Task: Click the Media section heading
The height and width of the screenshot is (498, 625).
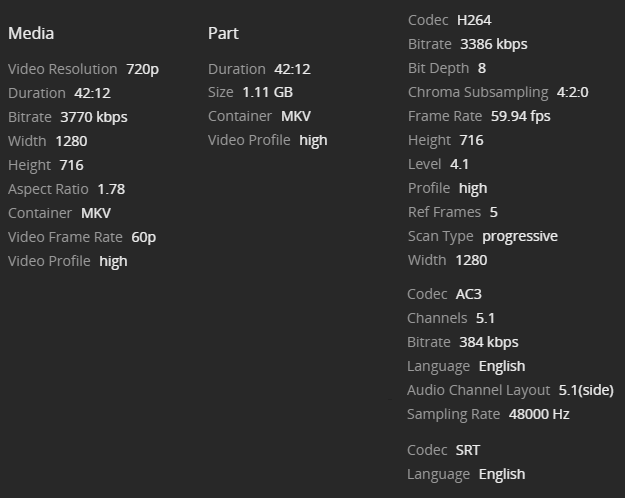Action: click(31, 33)
